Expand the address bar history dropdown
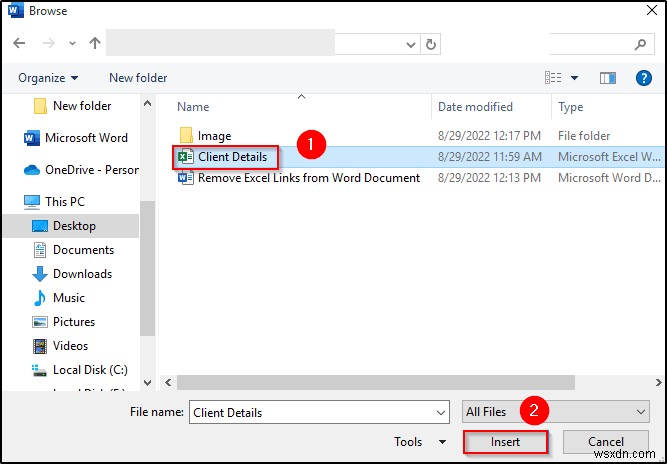 (410, 44)
